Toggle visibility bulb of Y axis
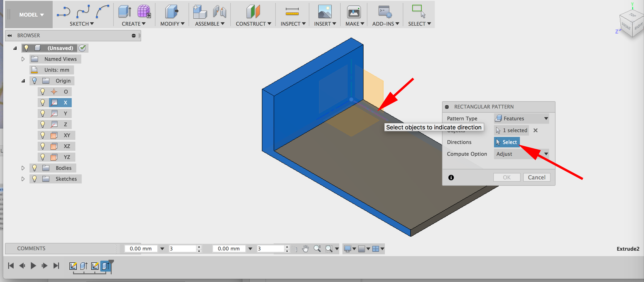This screenshot has width=644, height=282. (43, 114)
